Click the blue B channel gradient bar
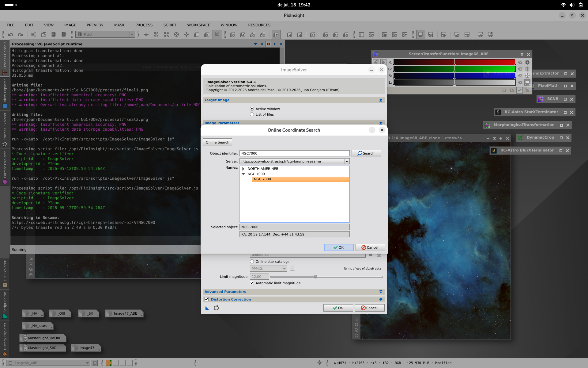This screenshot has height=368, width=588. click(454, 76)
